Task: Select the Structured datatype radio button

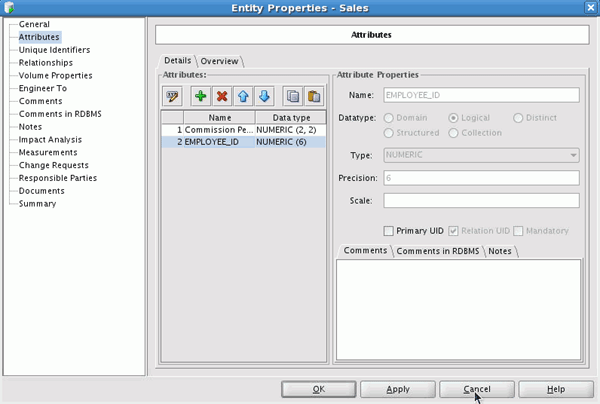Action: (388, 133)
